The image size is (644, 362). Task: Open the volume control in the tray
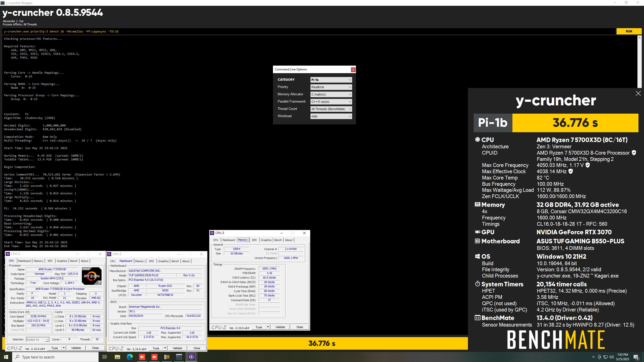click(x=612, y=357)
